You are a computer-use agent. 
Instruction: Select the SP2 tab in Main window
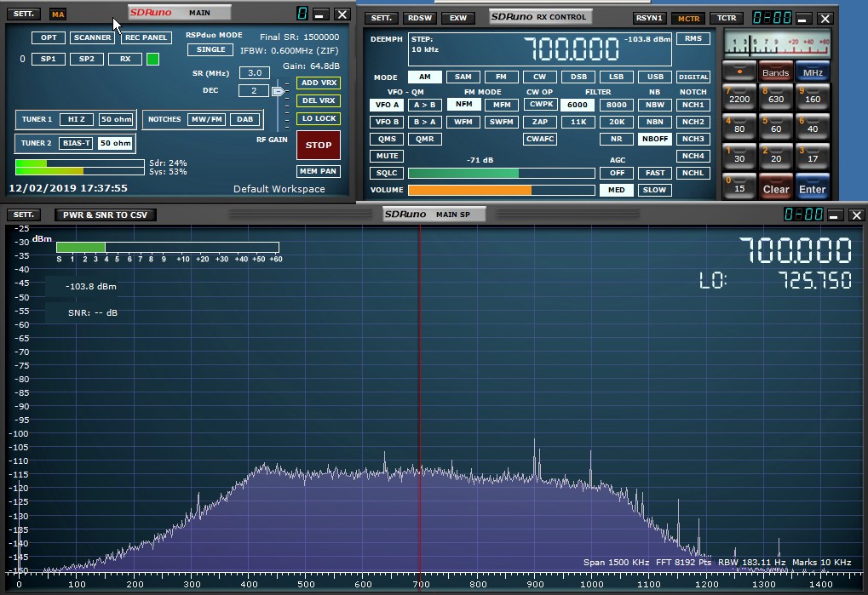(86, 59)
